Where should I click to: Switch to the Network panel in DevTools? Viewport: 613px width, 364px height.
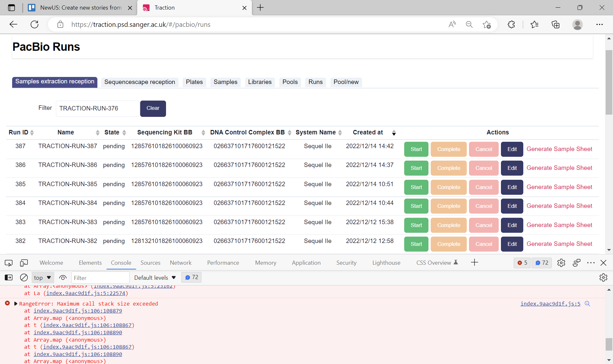[x=180, y=262]
